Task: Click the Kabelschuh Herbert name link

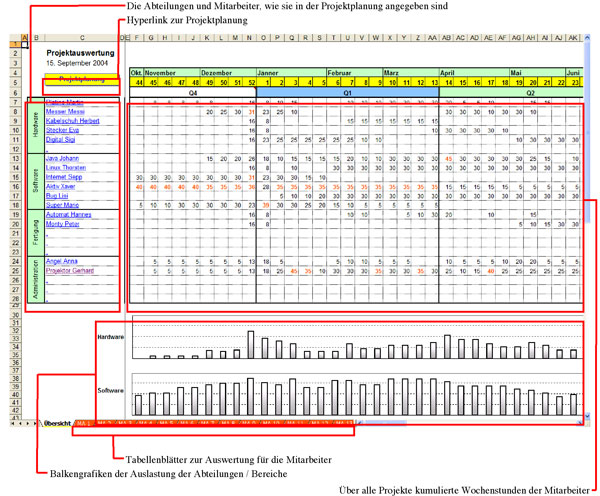Action: (x=69, y=121)
